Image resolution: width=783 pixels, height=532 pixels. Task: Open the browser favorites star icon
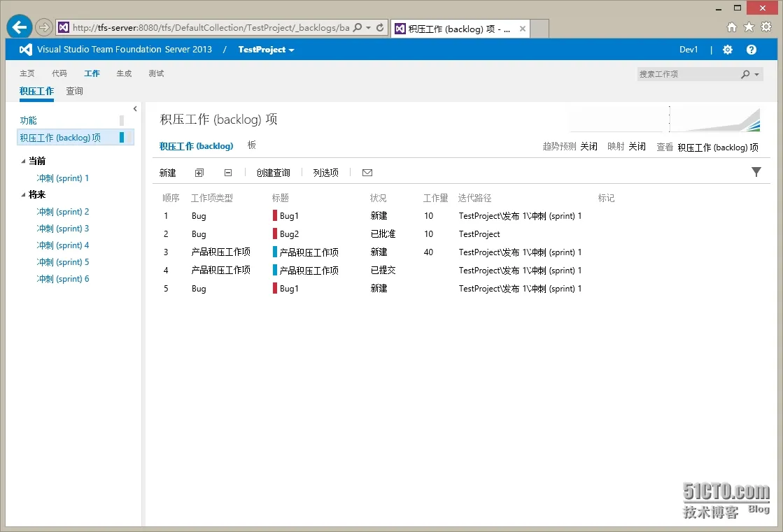(749, 27)
